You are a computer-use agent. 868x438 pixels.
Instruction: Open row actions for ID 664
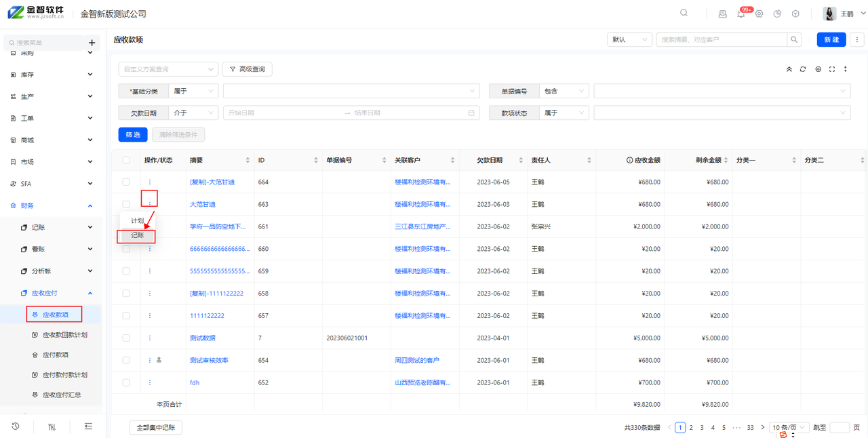click(x=150, y=182)
